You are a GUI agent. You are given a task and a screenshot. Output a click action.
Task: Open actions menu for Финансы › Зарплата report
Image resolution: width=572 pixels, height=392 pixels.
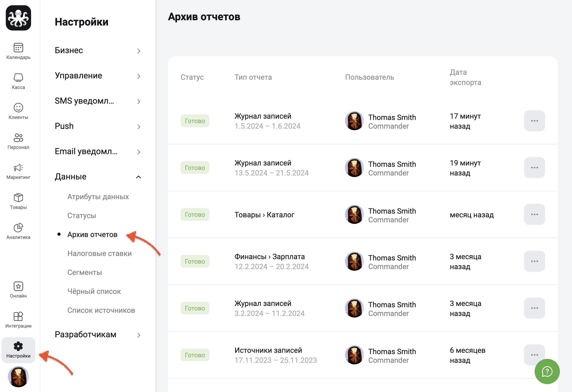click(534, 261)
